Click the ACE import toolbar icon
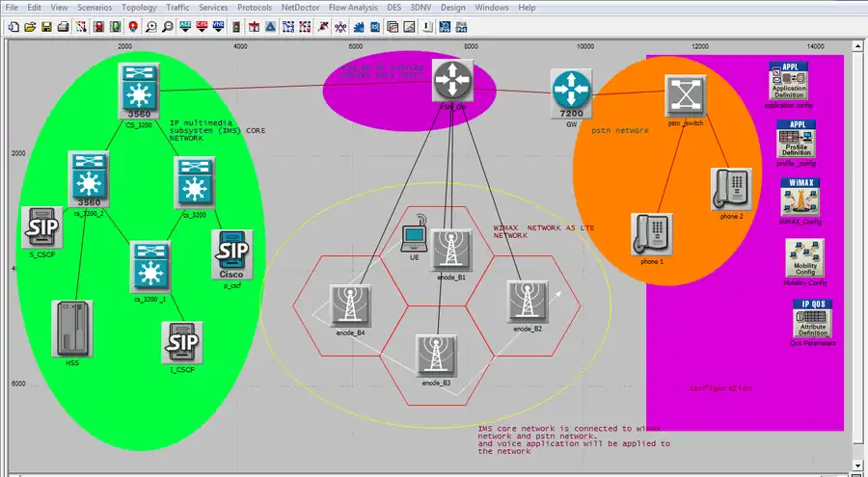 coord(185,27)
